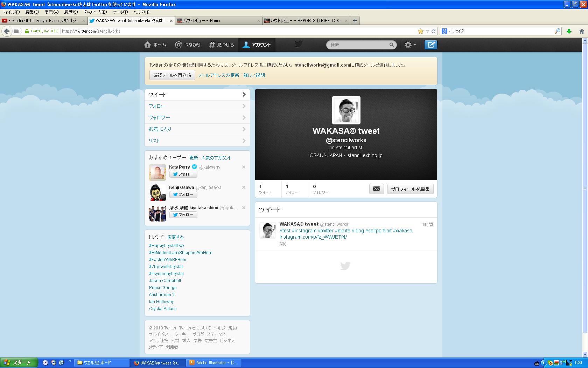588x368 pixels.
Task: Open a new tab with plus button
Action: (355, 21)
